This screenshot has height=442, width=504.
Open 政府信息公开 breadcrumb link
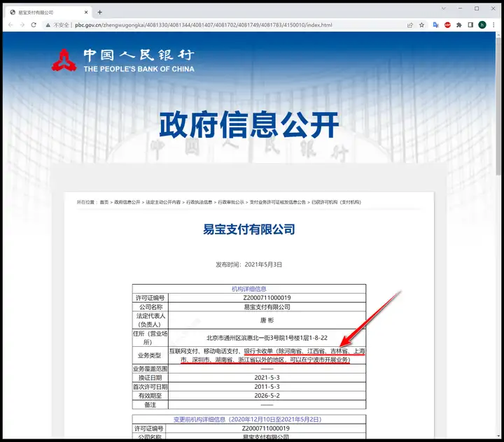point(127,202)
